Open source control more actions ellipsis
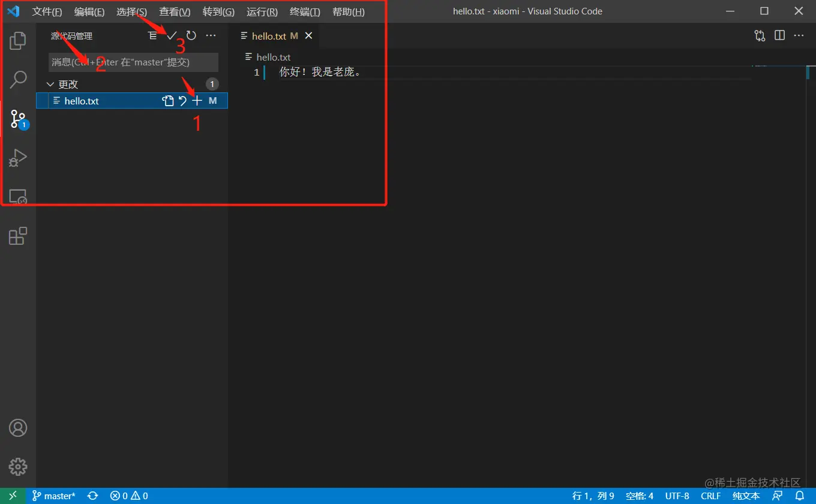The height and width of the screenshot is (504, 816). (211, 36)
